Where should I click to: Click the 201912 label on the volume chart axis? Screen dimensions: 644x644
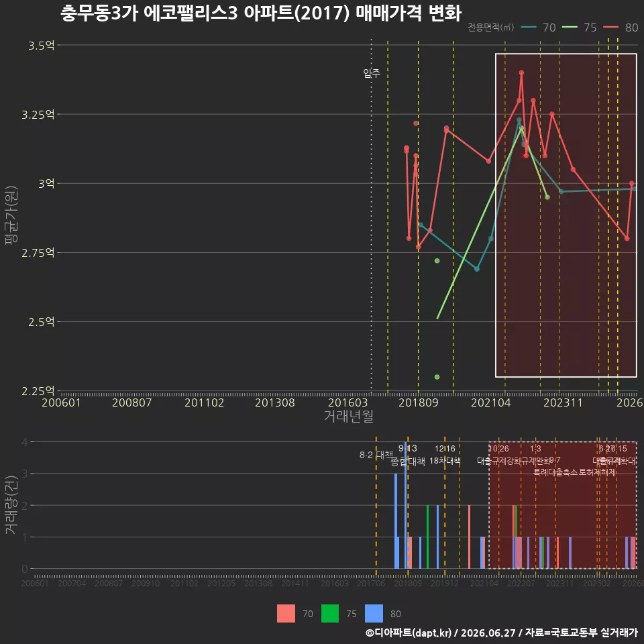[445, 583]
